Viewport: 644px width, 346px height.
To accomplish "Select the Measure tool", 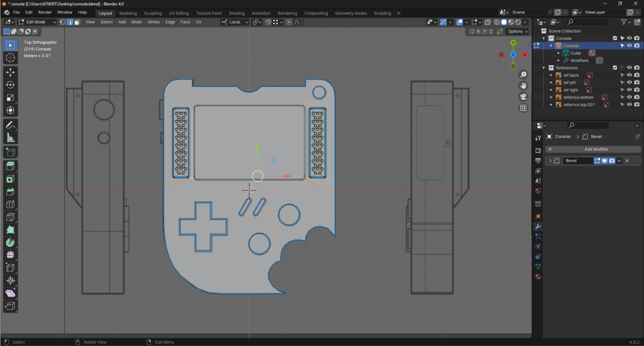I will click(10, 138).
